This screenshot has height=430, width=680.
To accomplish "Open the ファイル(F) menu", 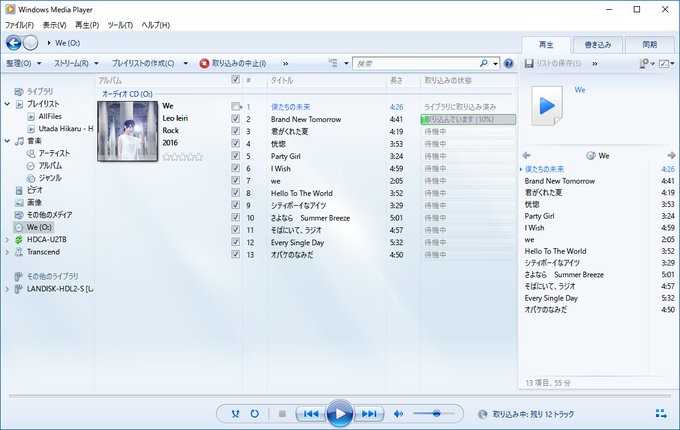I will pyautogui.click(x=19, y=25).
